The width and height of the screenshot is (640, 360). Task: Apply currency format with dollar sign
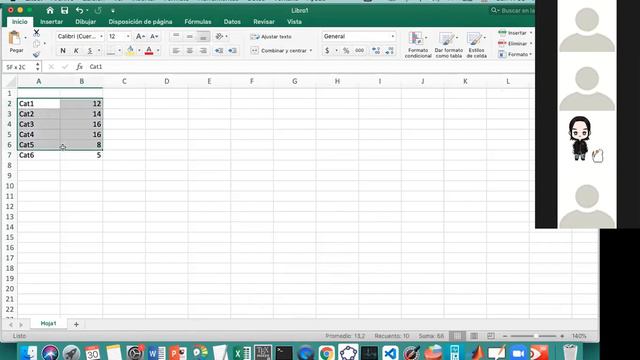pos(327,51)
